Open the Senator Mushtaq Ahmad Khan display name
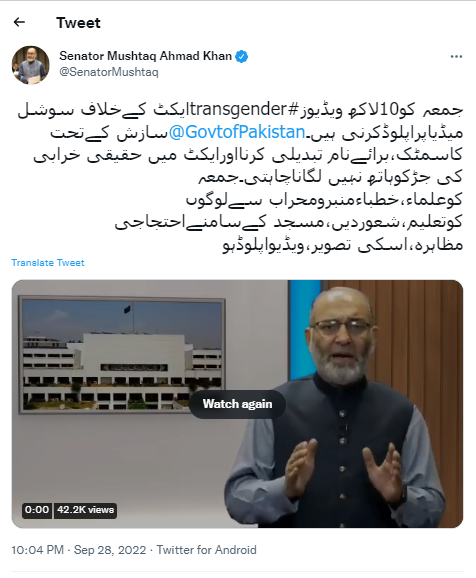The height and width of the screenshot is (578, 476). (146, 56)
